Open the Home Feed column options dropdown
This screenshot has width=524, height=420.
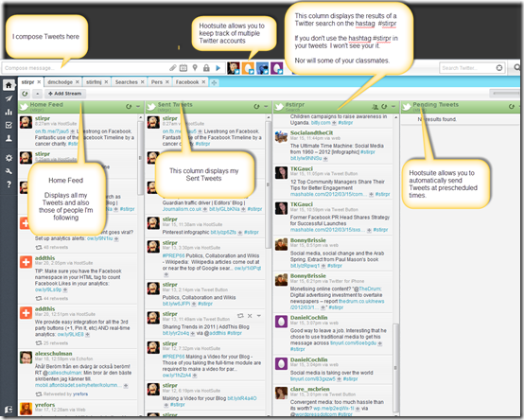138,107
